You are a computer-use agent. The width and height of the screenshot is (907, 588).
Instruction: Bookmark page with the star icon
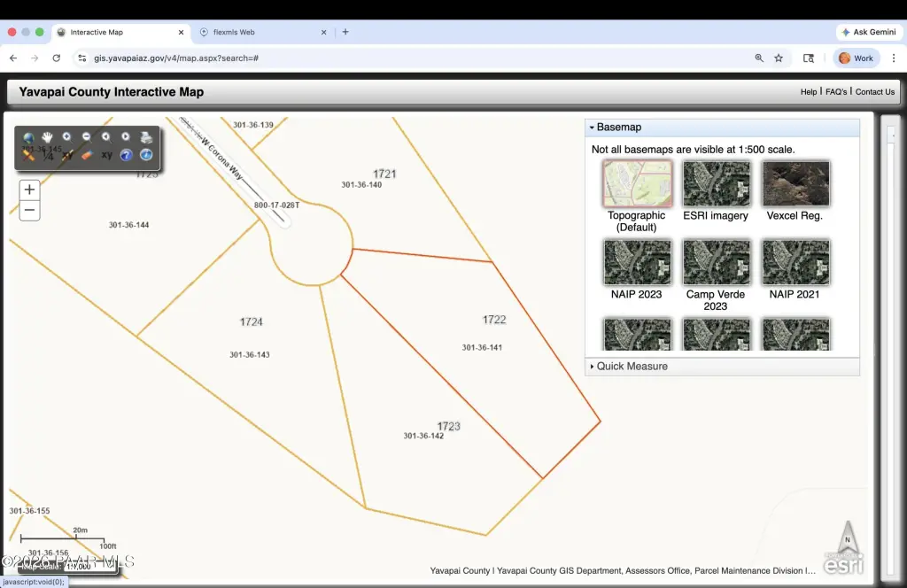click(779, 58)
